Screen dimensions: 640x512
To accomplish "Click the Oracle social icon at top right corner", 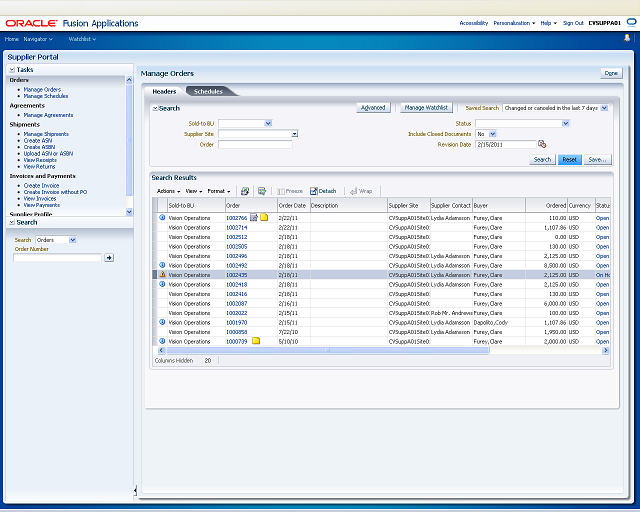I will click(x=631, y=22).
